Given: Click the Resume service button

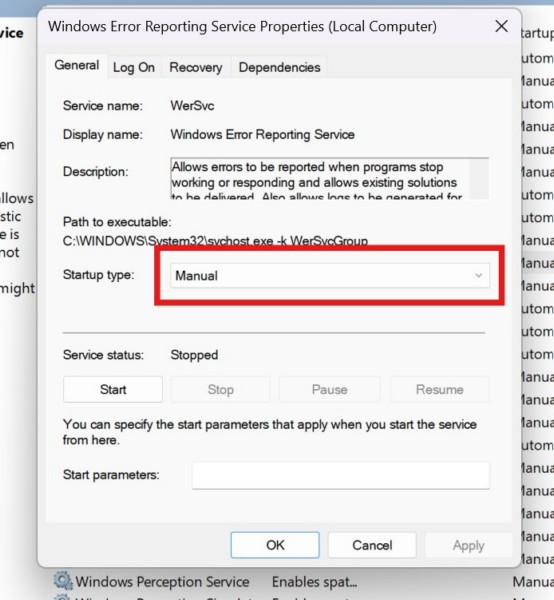Looking at the screenshot, I should 440,390.
